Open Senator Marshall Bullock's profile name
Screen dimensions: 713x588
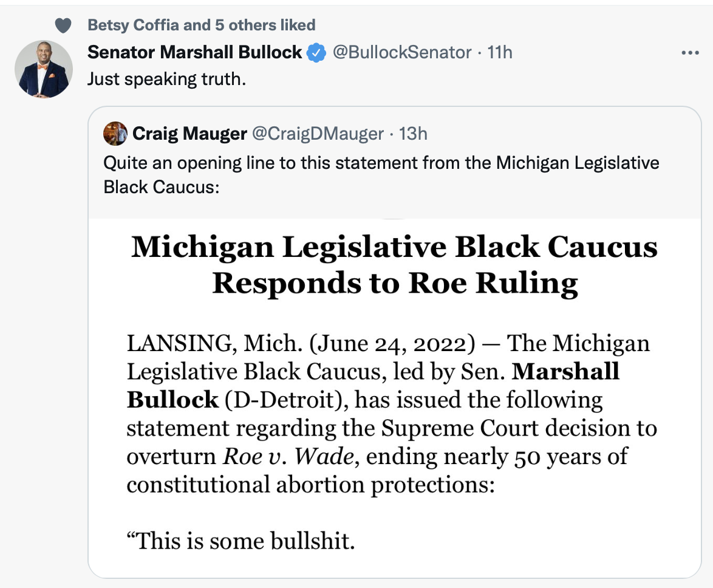(x=194, y=52)
